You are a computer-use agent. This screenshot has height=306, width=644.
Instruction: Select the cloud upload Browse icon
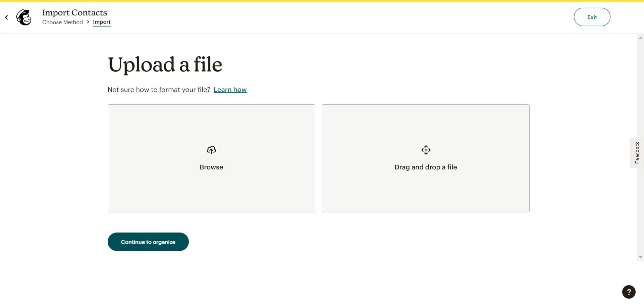[x=211, y=150]
